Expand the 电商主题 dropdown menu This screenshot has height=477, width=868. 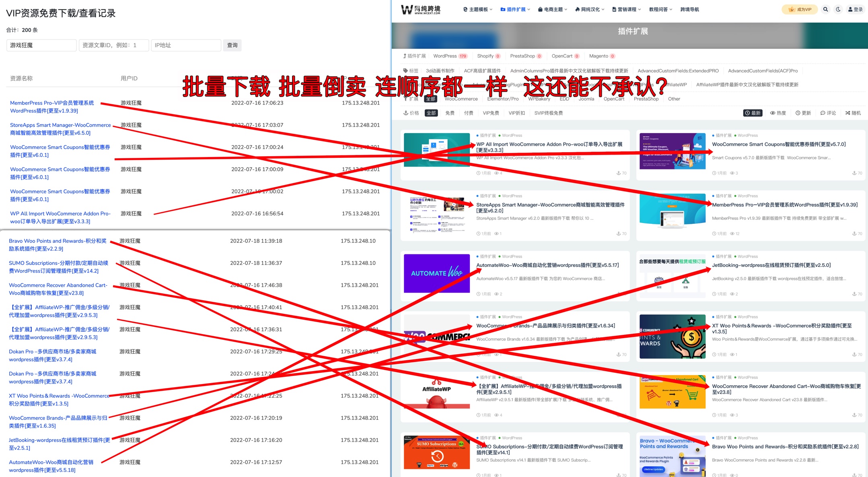click(553, 9)
